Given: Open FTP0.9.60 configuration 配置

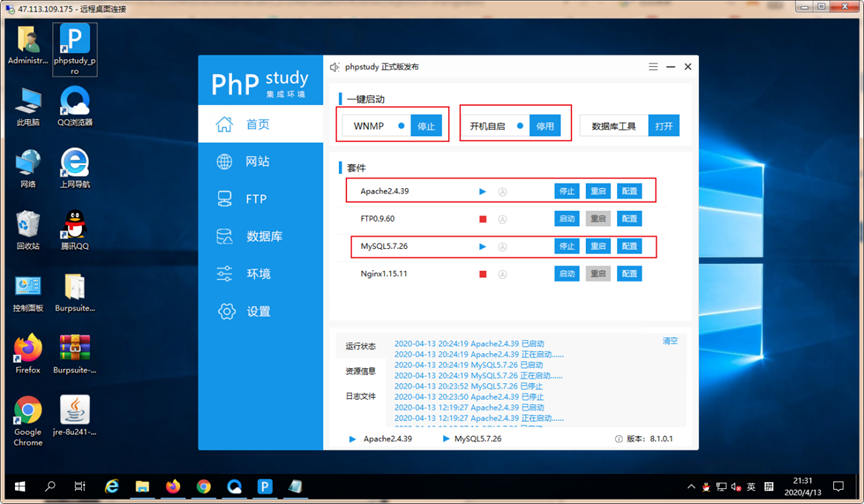Looking at the screenshot, I should [629, 219].
